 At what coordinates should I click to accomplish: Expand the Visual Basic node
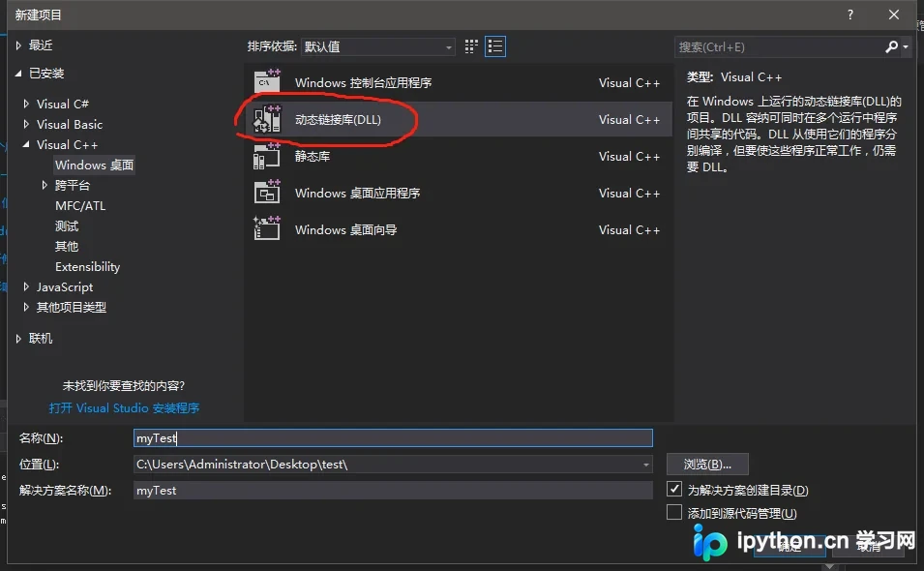click(x=26, y=124)
